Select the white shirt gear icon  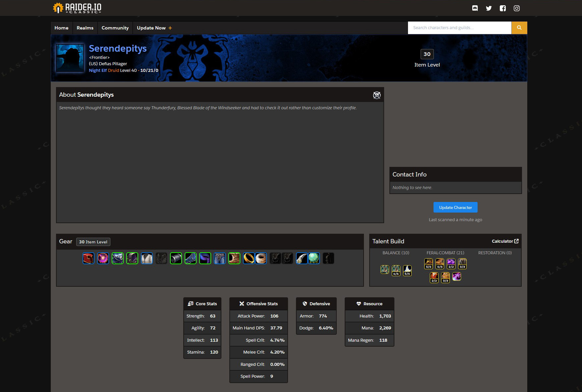click(147, 258)
